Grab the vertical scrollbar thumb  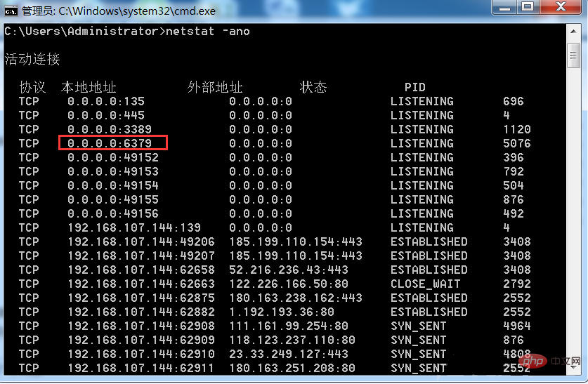[573, 55]
